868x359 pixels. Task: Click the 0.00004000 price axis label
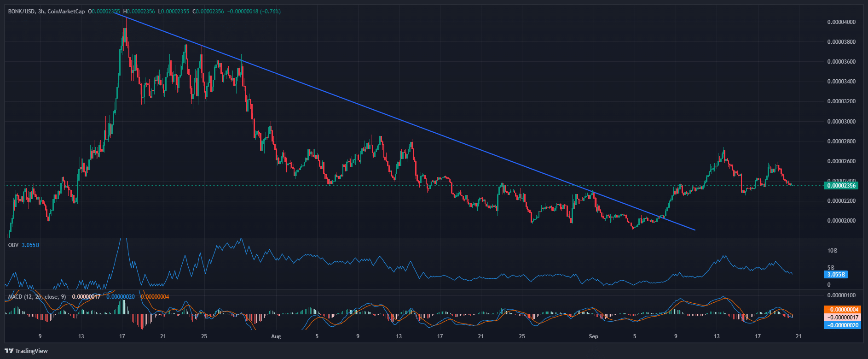tap(841, 22)
